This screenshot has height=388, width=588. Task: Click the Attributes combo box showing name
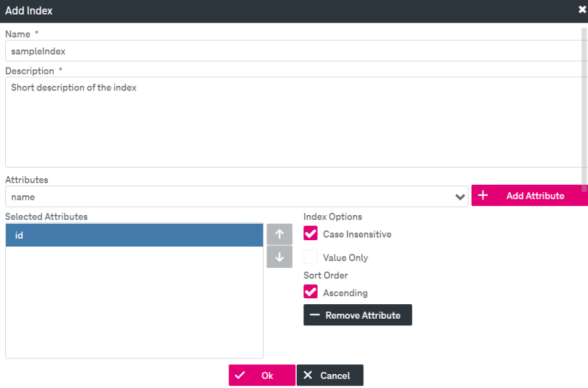coord(237,196)
